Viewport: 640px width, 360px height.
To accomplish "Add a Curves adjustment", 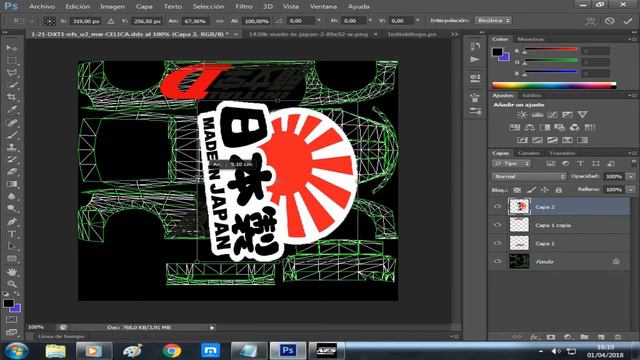I will coord(552,115).
